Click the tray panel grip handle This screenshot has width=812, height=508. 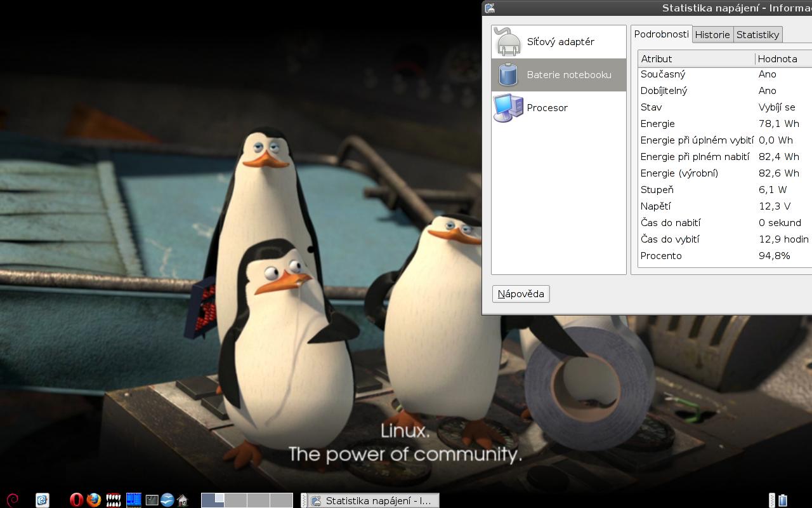click(x=772, y=500)
